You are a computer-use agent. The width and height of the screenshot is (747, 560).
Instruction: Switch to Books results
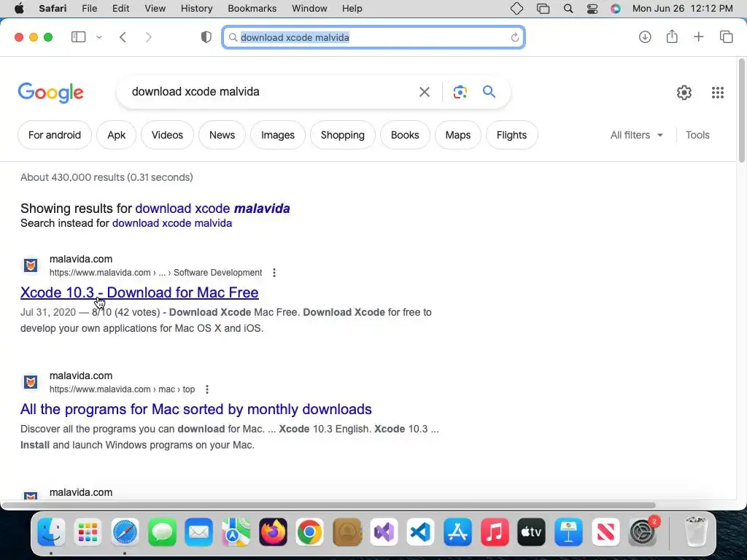pos(405,135)
